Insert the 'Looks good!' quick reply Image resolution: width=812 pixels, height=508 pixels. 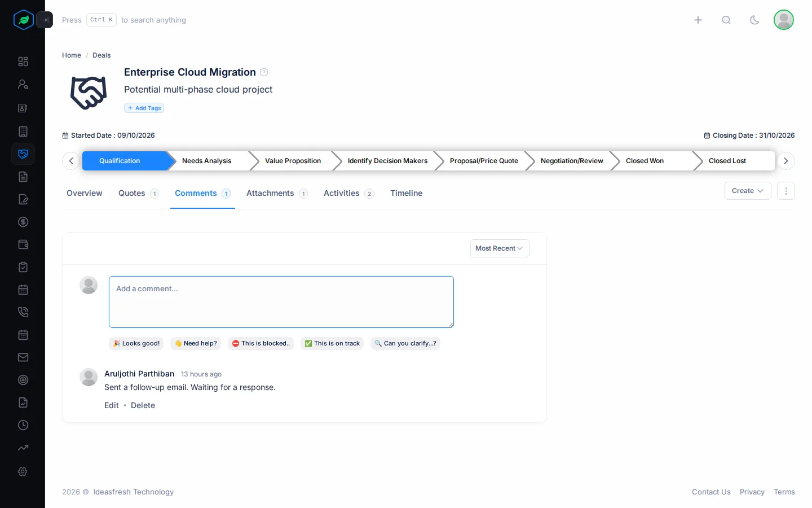tap(136, 343)
